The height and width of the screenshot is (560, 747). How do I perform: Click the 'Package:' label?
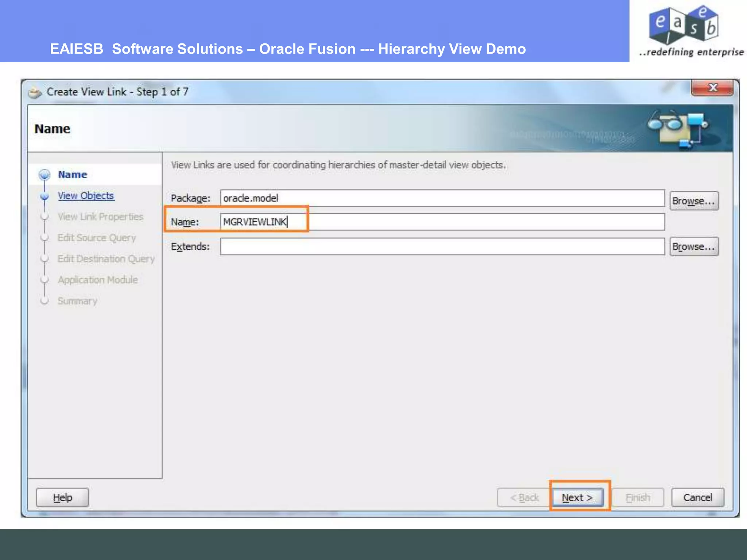190,198
